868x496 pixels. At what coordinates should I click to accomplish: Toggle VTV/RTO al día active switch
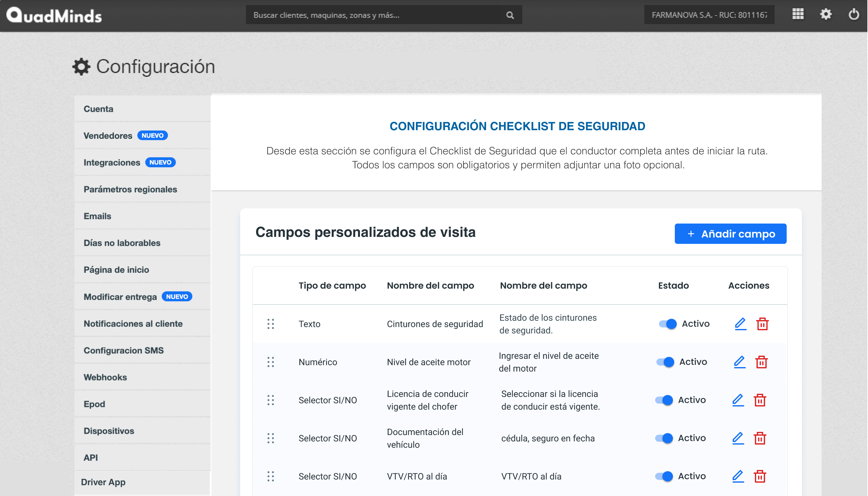(663, 476)
